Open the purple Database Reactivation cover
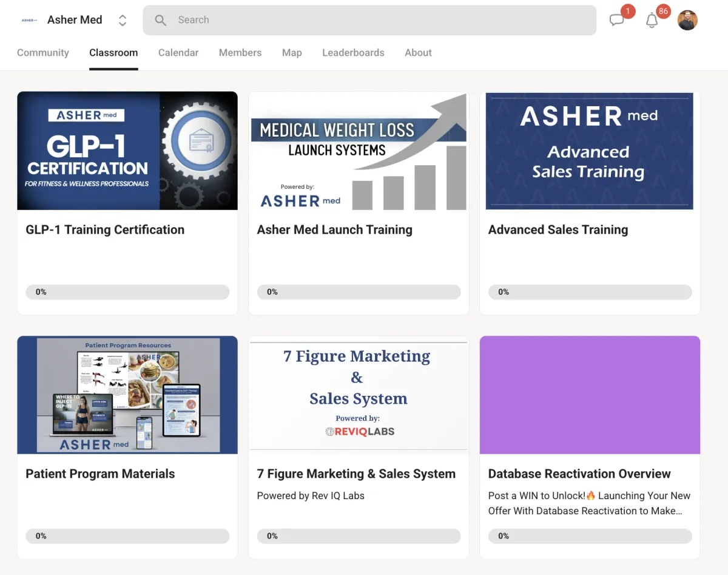Image resolution: width=728 pixels, height=575 pixels. [x=590, y=395]
